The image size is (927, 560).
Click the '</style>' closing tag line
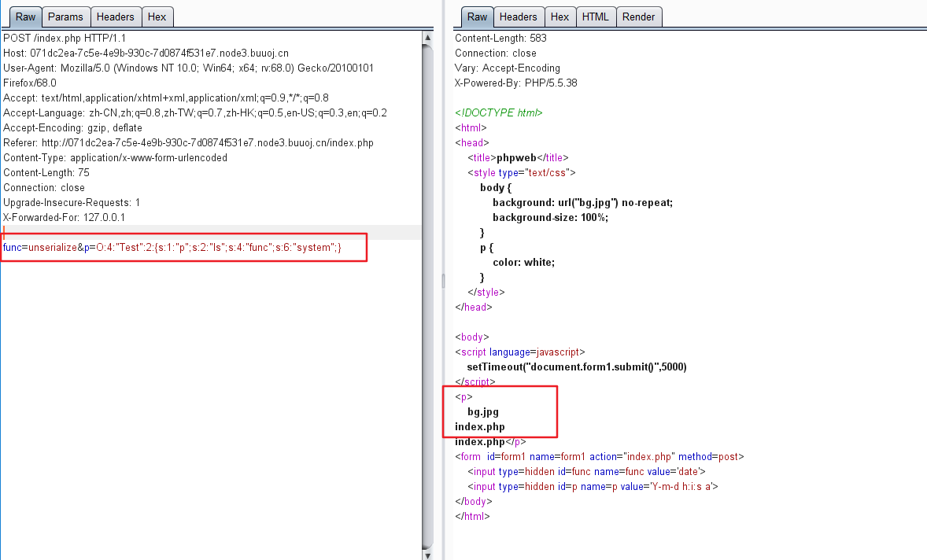click(x=486, y=293)
